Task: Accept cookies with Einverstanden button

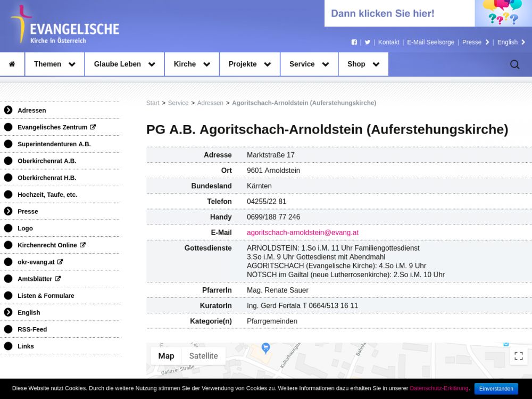Action: [496, 388]
